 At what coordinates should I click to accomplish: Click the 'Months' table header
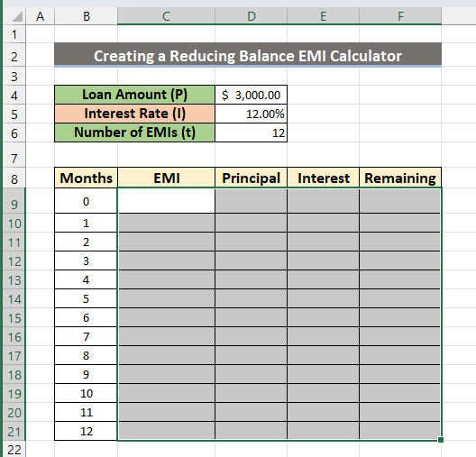(x=87, y=178)
